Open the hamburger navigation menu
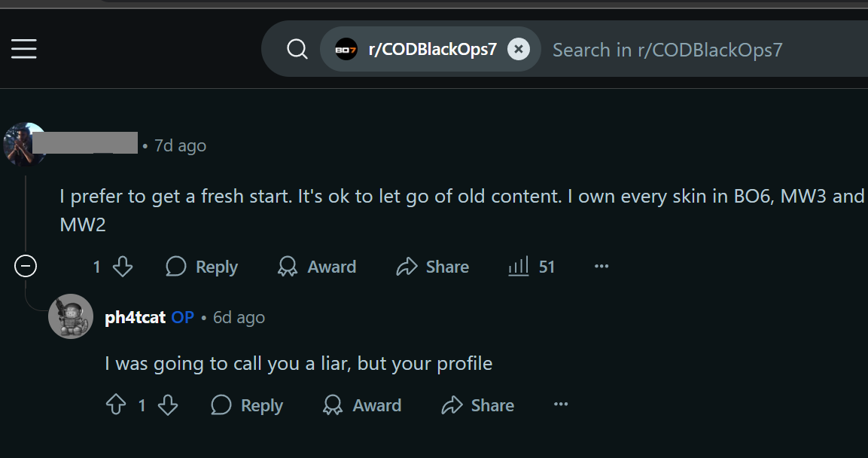 24,49
